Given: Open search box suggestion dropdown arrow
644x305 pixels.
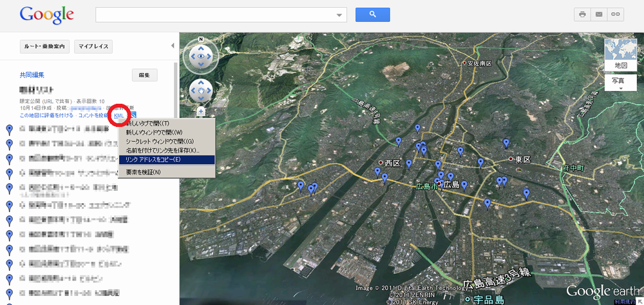Looking at the screenshot, I should (339, 15).
